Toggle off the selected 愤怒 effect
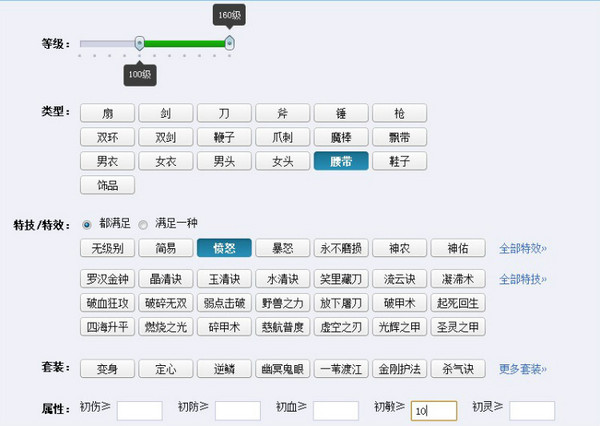Viewport: 600px width, 426px height. click(x=224, y=249)
